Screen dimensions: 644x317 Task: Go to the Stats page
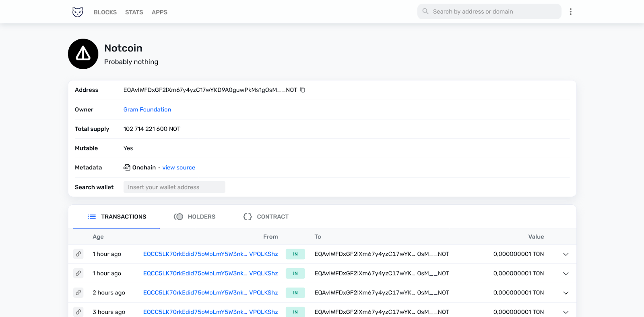tap(134, 12)
